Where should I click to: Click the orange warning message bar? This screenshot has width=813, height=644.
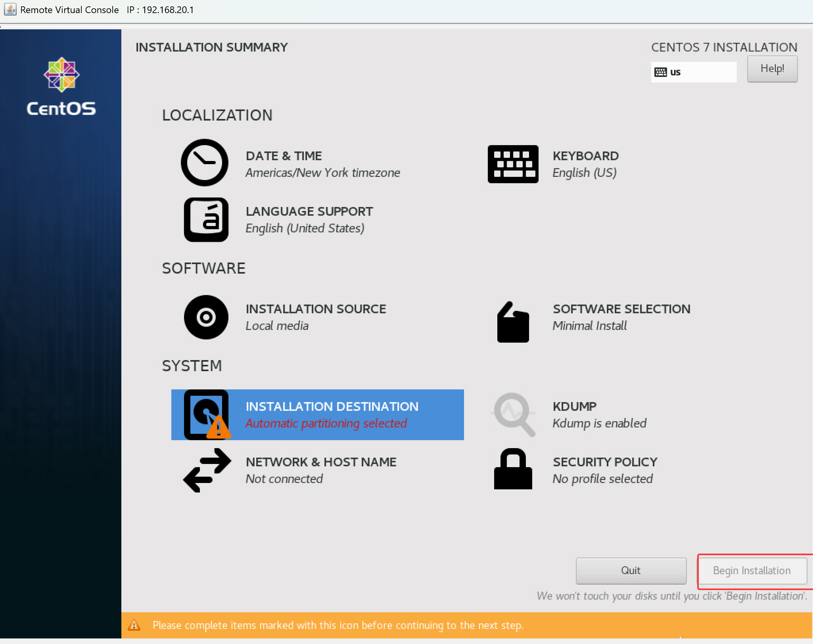click(x=466, y=625)
